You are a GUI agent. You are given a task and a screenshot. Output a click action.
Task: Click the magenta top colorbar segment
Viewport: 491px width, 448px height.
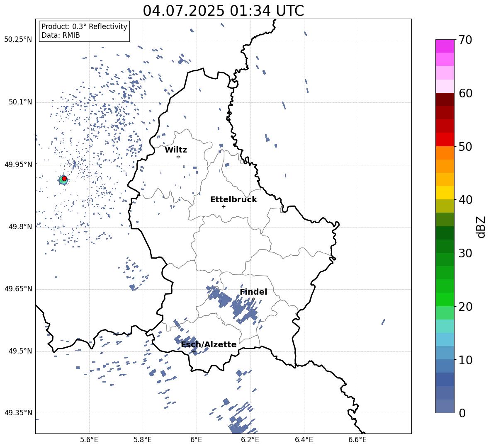tap(445, 46)
